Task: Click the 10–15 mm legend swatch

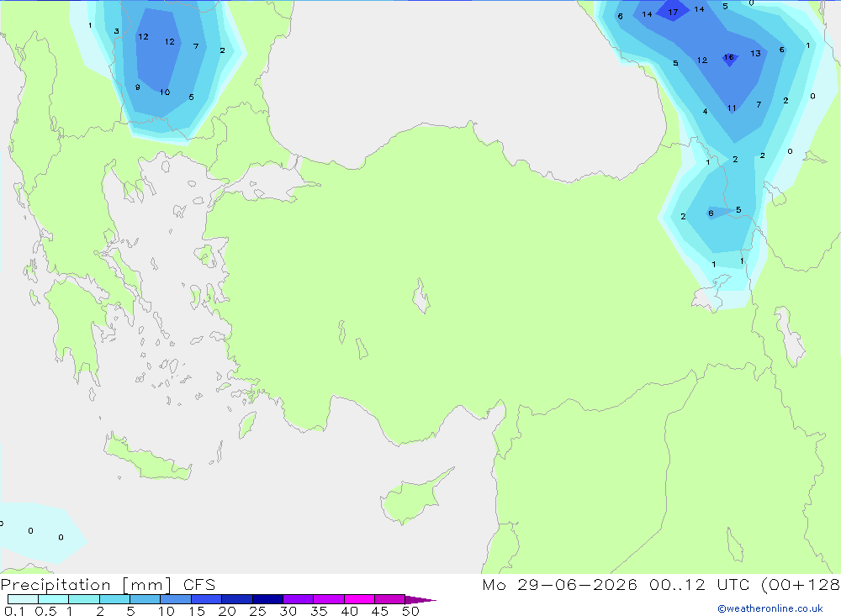Action: point(176,599)
